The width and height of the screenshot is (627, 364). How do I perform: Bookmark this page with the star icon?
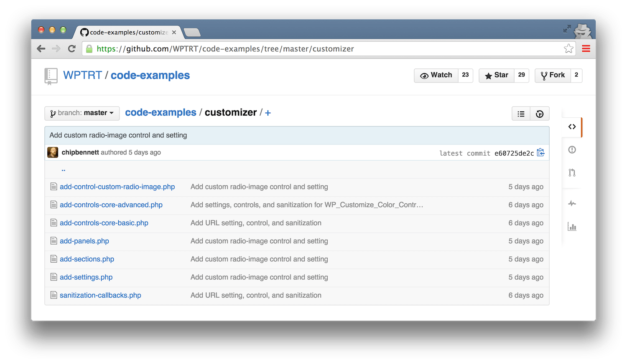(568, 49)
